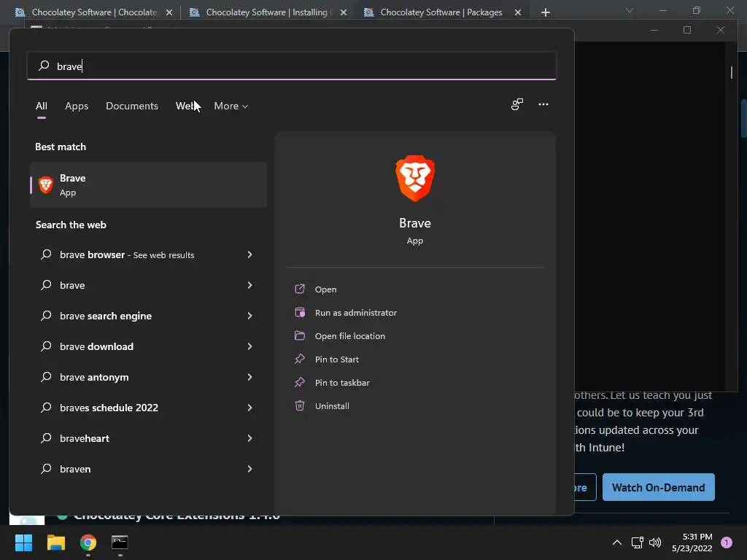Open the Command Prompt taskbar icon

120,542
